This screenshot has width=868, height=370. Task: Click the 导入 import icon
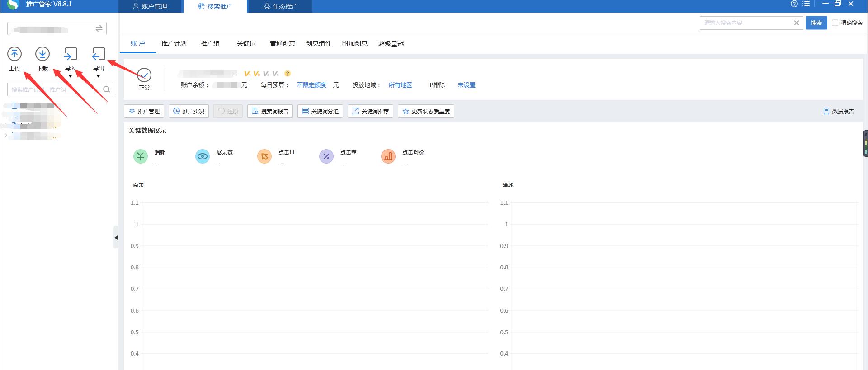71,54
